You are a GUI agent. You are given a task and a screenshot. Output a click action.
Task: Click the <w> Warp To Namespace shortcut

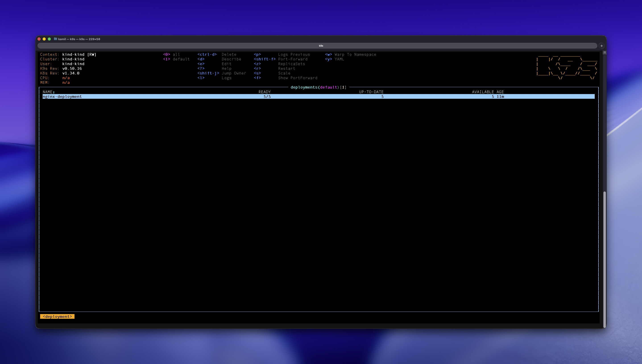[x=350, y=55]
